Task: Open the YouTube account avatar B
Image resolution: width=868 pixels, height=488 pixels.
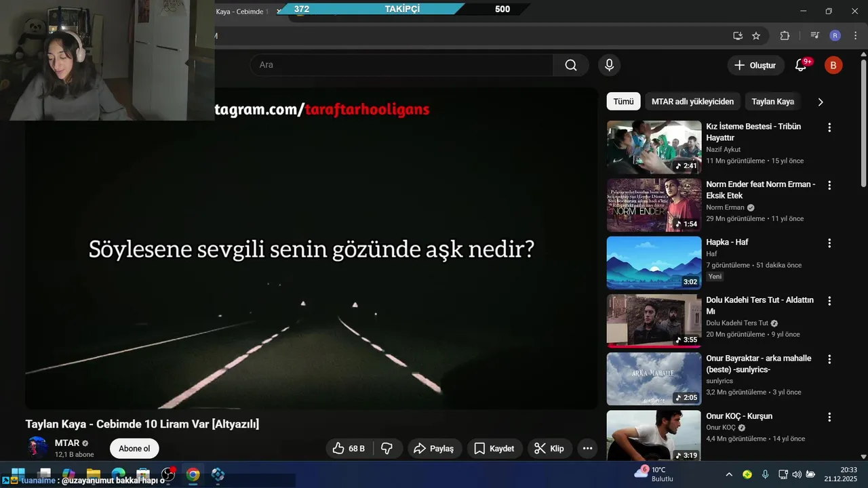Action: [833, 65]
